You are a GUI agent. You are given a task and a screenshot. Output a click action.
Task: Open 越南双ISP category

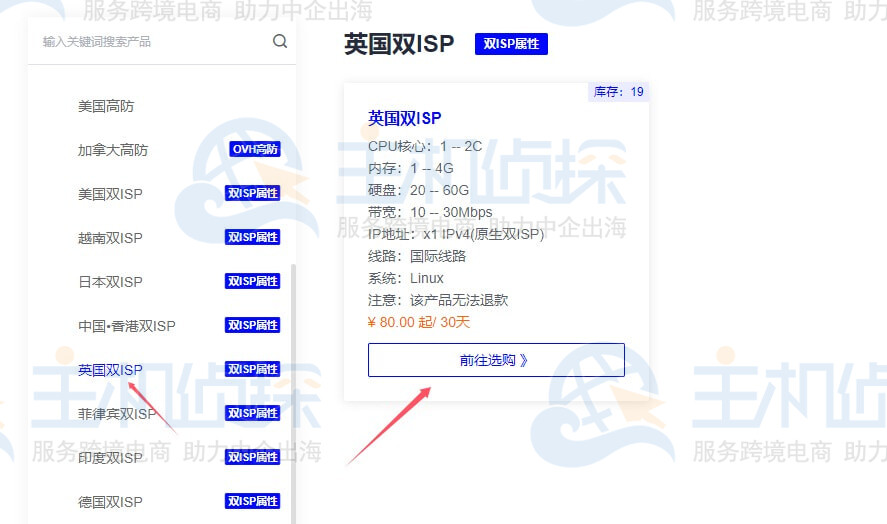click(x=110, y=238)
